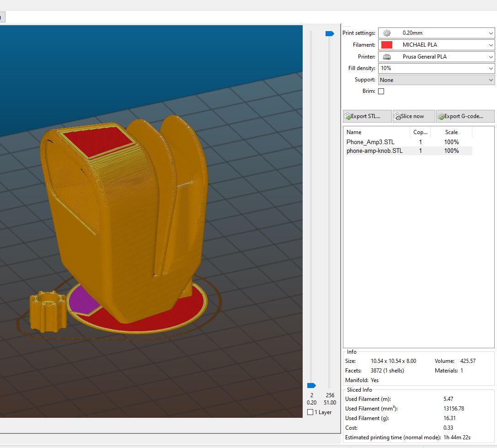This screenshot has height=448, width=497.
Task: Click the Slice now icon
Action: (397, 116)
